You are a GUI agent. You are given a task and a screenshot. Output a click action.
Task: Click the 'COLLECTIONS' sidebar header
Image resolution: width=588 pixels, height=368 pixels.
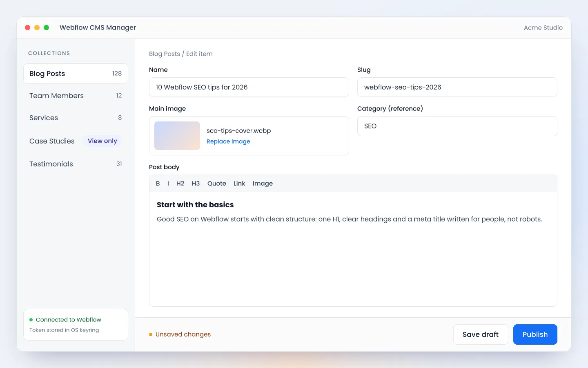point(49,54)
